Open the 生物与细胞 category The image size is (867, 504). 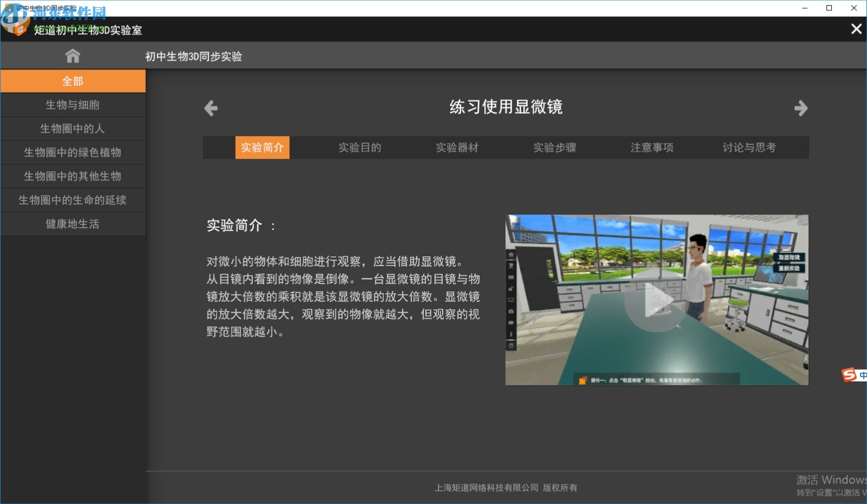coord(73,105)
